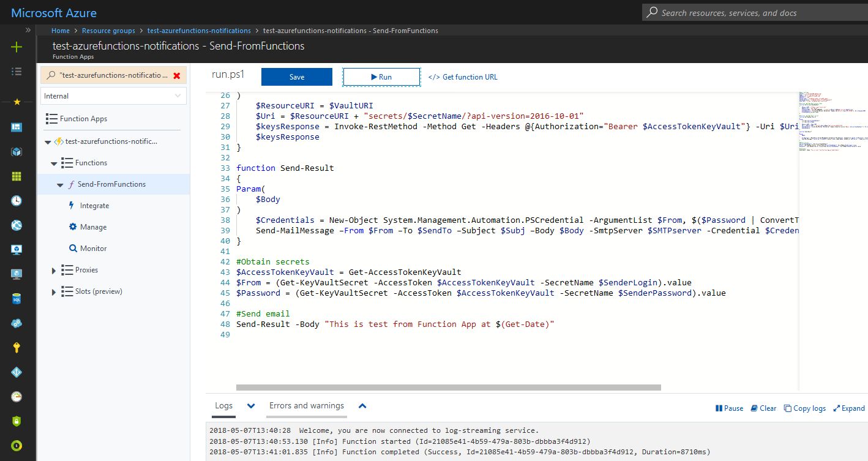Click the Save button
The image size is (868, 461).
297,77
